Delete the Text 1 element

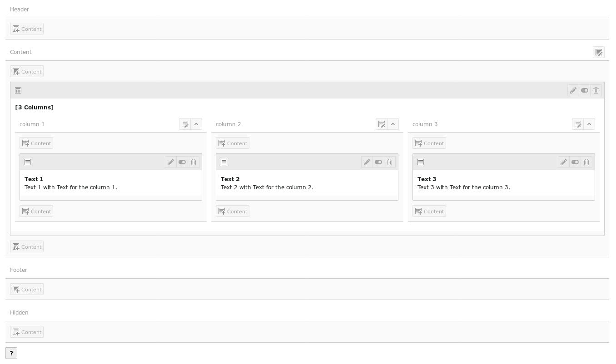pos(194,162)
